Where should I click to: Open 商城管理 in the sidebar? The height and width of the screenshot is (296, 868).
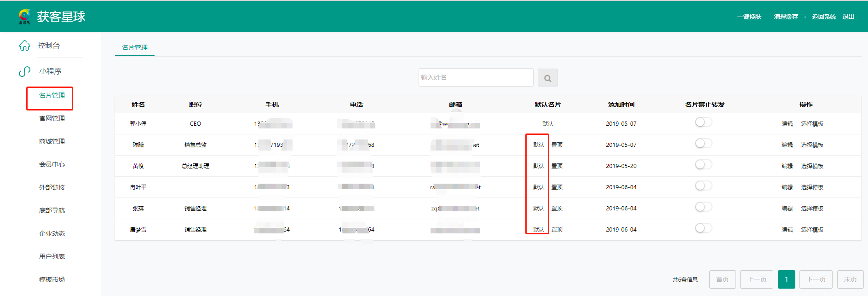pos(52,142)
